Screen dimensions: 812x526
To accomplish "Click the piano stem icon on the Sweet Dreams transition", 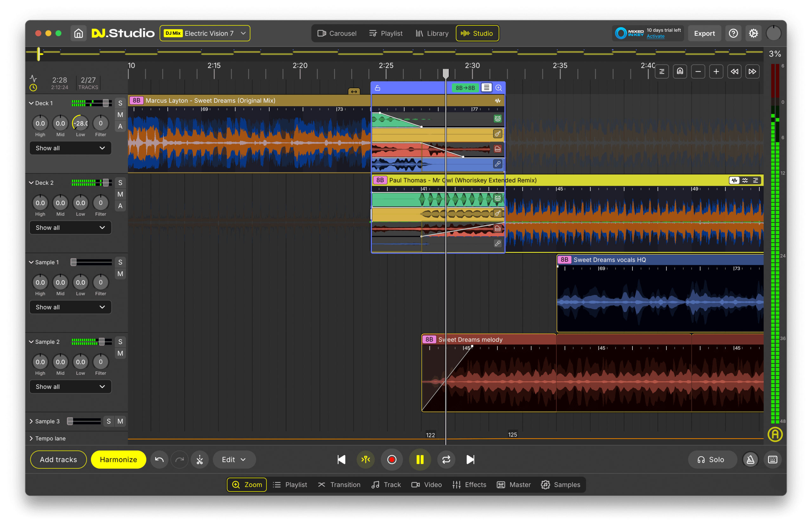I will pos(498,149).
